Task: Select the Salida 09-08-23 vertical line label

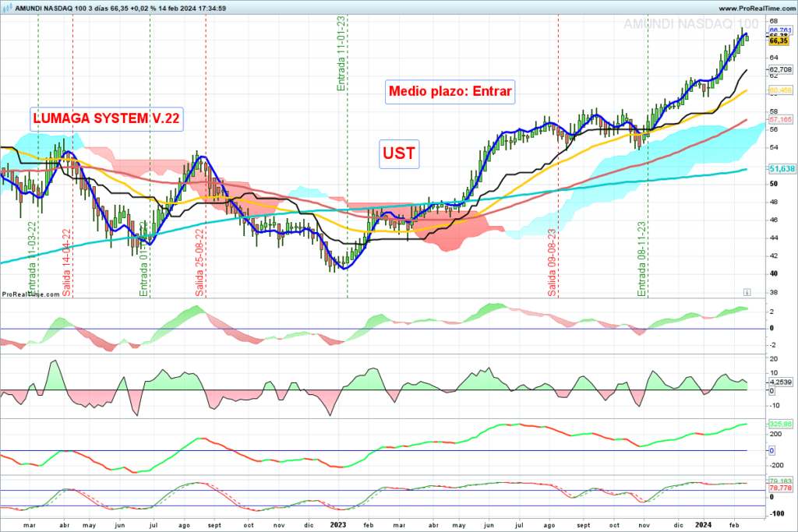Action: coord(552,262)
